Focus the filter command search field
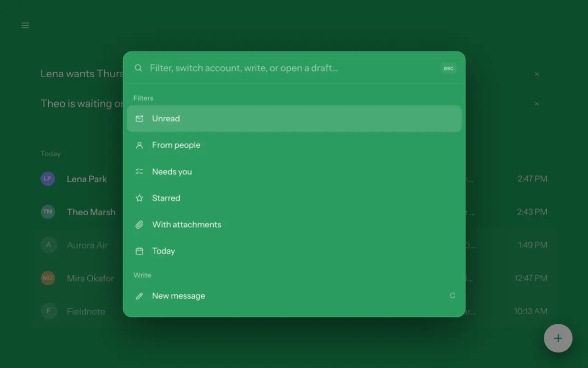Viewport: 588px width, 368px height. pos(294,68)
